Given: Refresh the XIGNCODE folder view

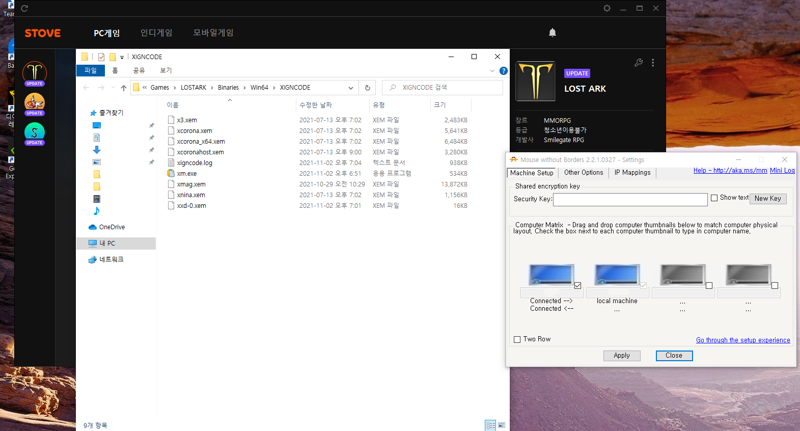Looking at the screenshot, I should click(x=367, y=88).
